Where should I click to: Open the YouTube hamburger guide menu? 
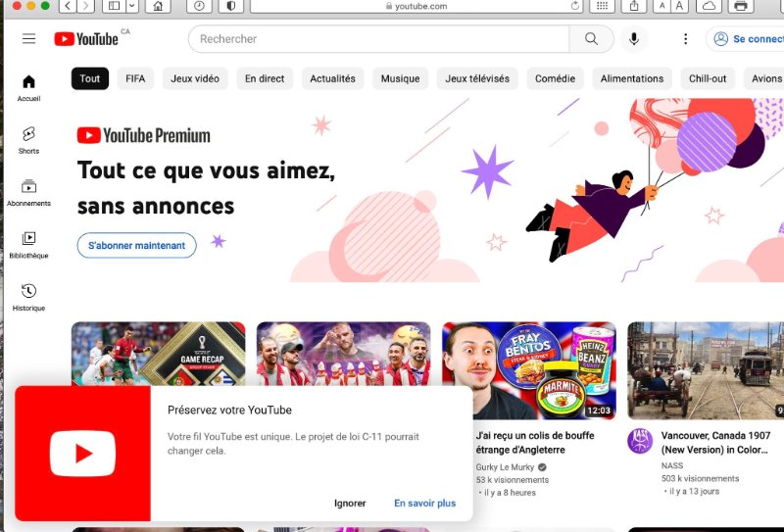pos(29,38)
